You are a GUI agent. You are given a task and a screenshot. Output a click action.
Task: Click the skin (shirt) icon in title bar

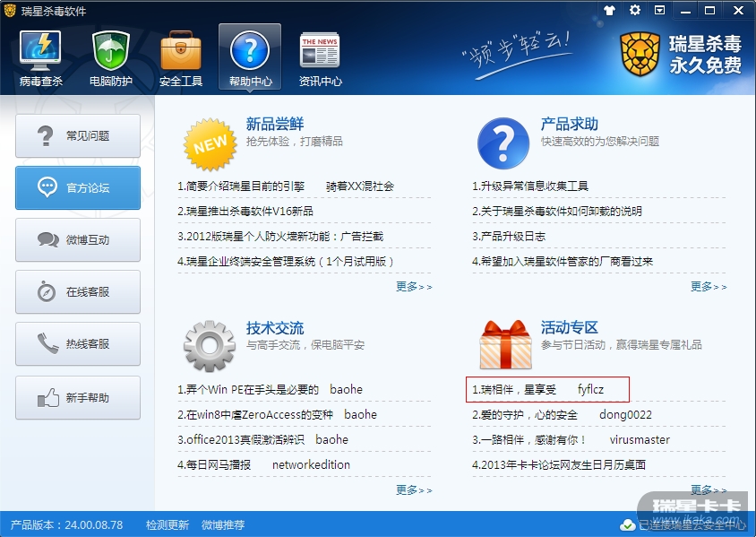click(609, 10)
